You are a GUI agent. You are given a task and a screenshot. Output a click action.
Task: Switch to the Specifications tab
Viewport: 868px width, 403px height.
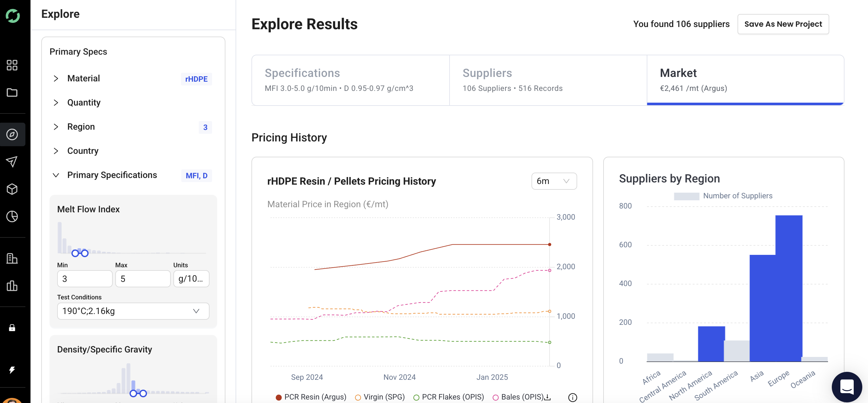(x=351, y=80)
